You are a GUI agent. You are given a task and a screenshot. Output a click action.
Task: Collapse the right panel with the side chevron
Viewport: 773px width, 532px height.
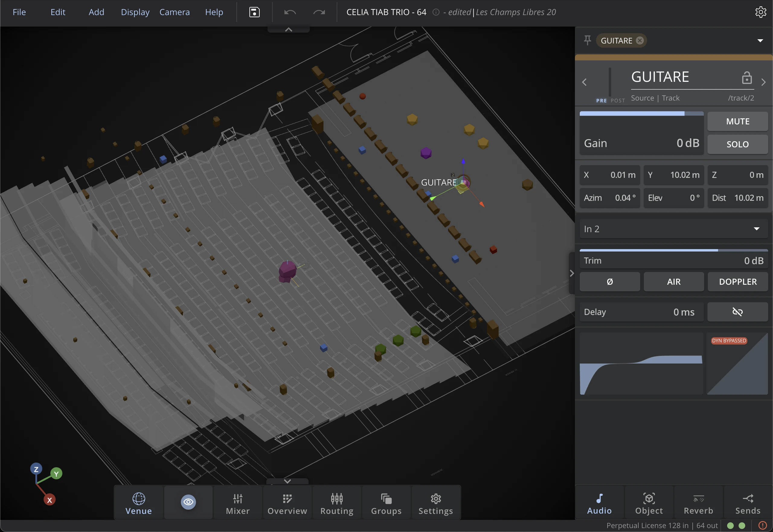572,273
